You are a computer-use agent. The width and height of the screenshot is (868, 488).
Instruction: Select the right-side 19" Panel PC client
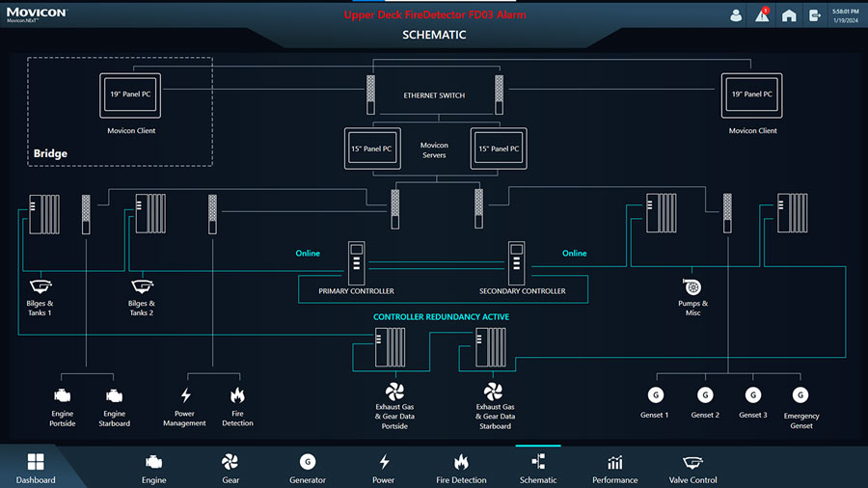click(751, 95)
